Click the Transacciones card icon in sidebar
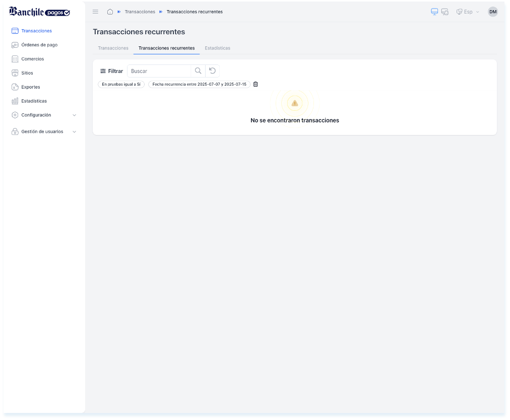The width and height of the screenshot is (510, 420). coord(15,31)
